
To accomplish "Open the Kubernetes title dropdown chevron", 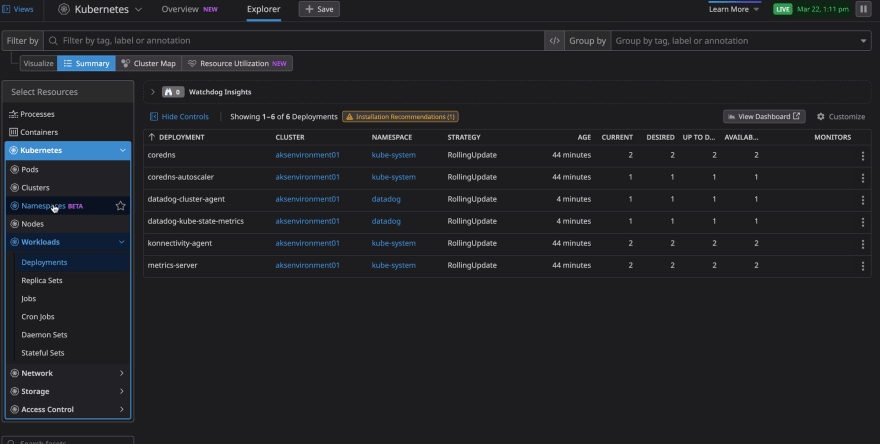I will 138,10.
